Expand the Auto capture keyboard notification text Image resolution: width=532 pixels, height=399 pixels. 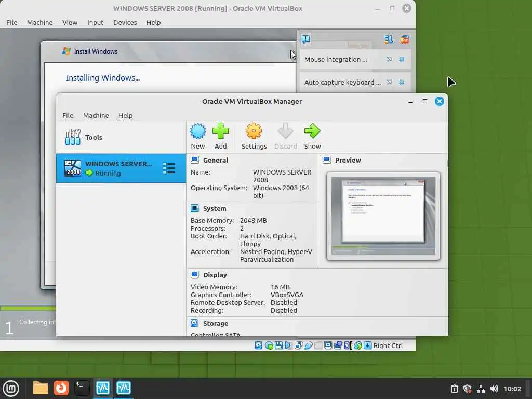pos(342,82)
